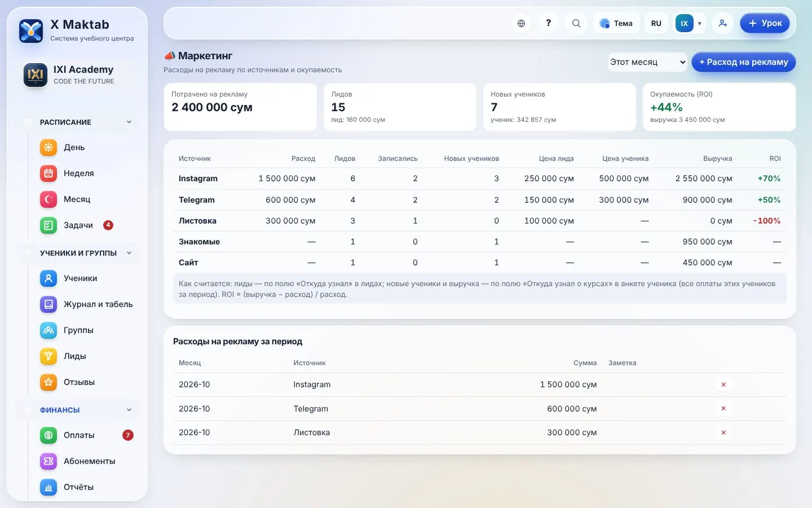Click the IX profile avatar
The image size is (812, 508).
coord(684,23)
